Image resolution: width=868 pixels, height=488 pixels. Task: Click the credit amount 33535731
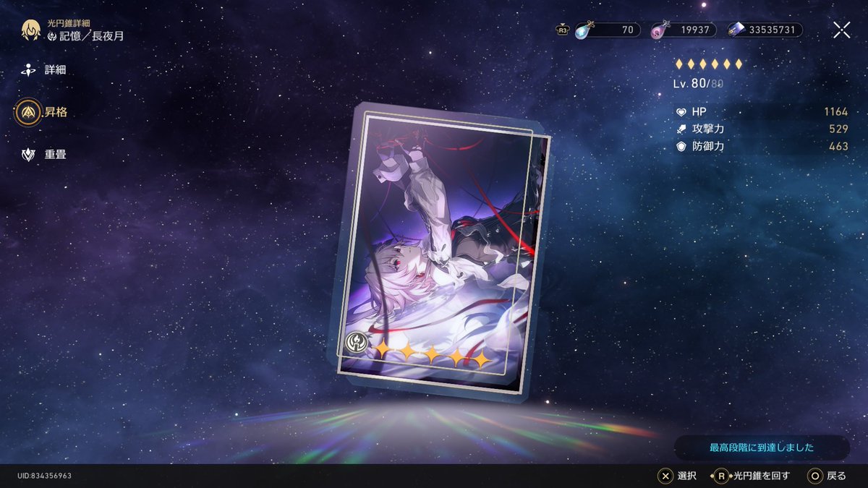pos(772,30)
